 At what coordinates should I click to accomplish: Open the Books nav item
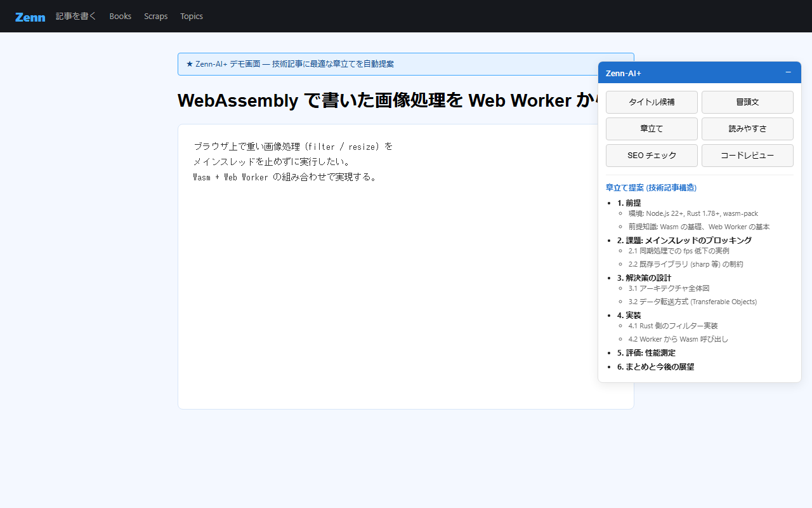pyautogui.click(x=121, y=17)
